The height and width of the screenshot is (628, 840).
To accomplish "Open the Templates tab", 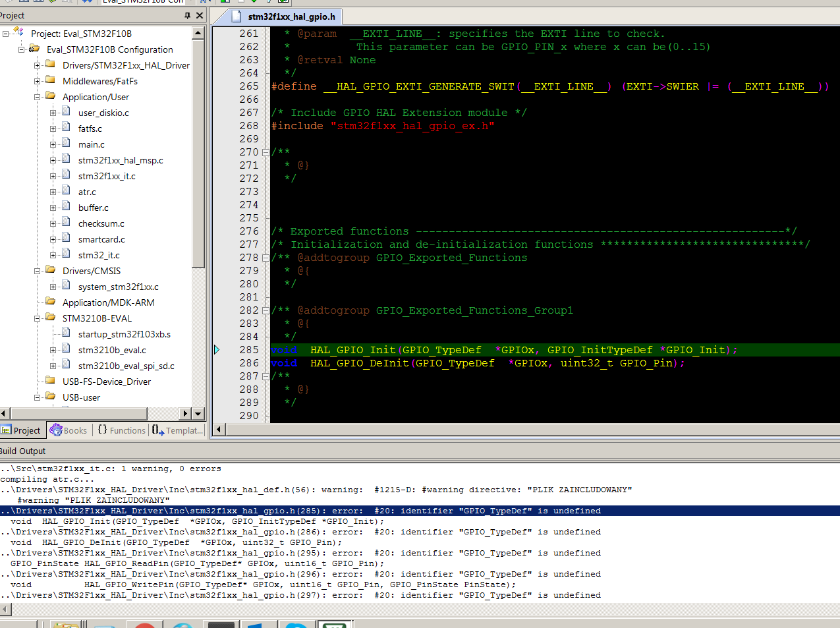I will [177, 430].
